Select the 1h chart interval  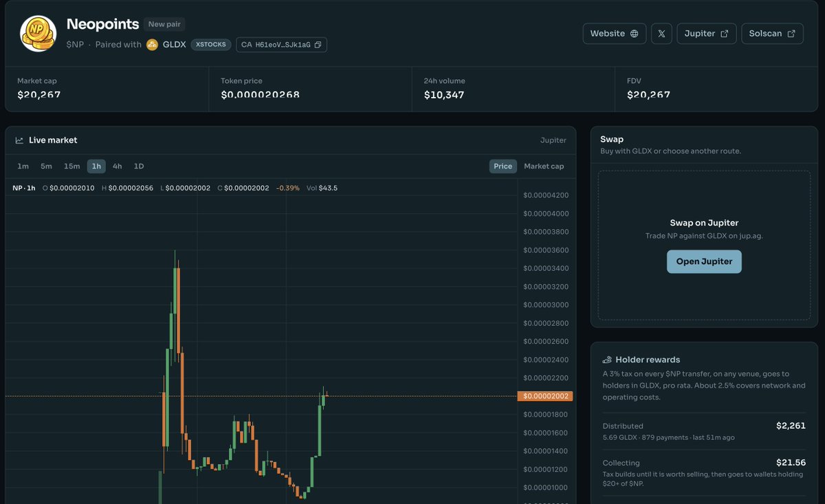click(96, 166)
